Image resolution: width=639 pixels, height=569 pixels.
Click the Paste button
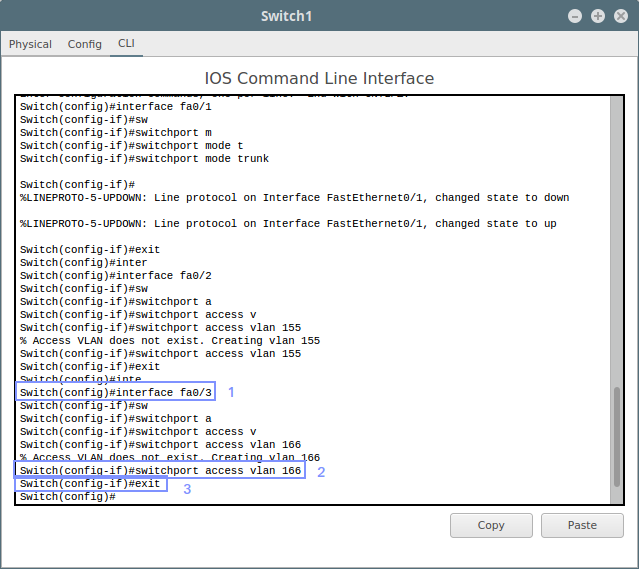tap(582, 525)
